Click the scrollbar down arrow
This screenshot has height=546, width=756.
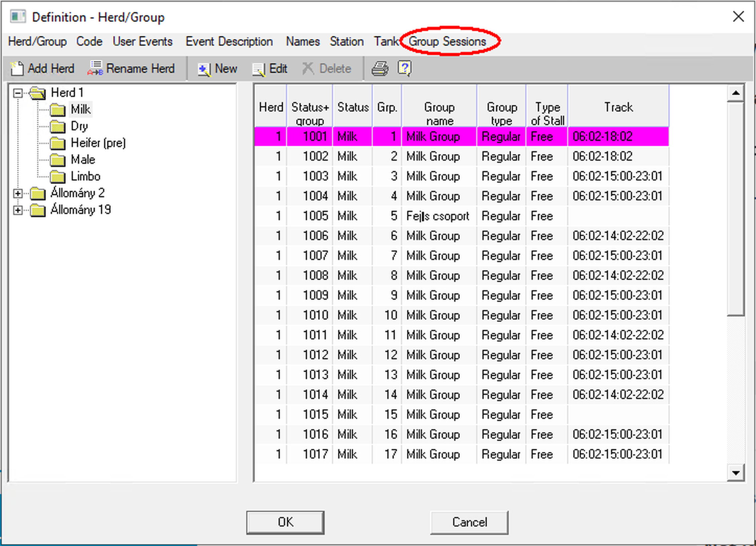(x=735, y=473)
